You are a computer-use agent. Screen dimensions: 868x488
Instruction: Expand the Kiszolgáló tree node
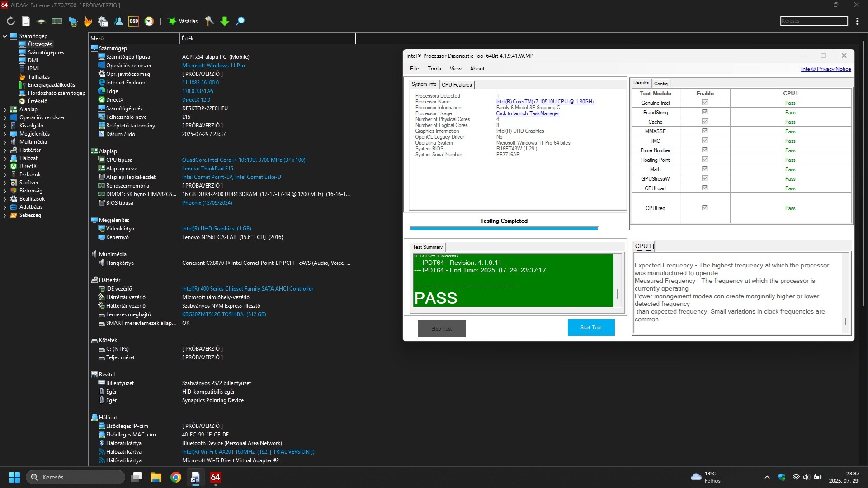pos(5,126)
